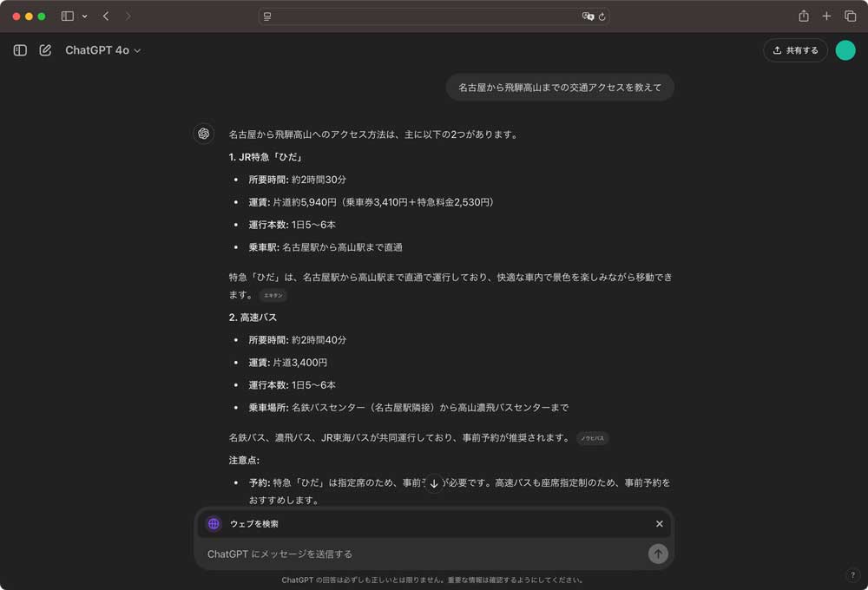The height and width of the screenshot is (590, 868).
Task: Reload the current page
Action: pos(602,16)
